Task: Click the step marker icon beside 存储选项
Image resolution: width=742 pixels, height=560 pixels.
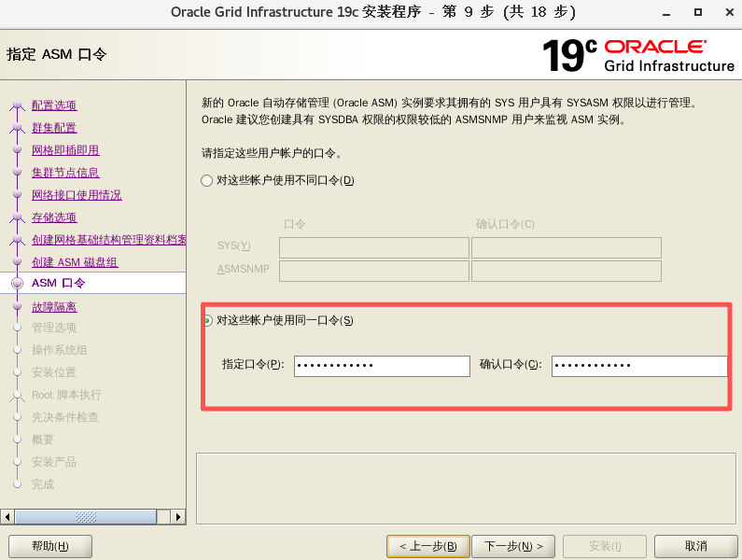Action: click(18, 217)
